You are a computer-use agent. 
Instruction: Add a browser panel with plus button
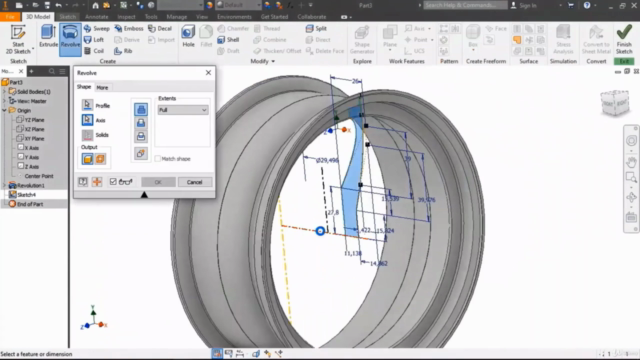coord(31,71)
